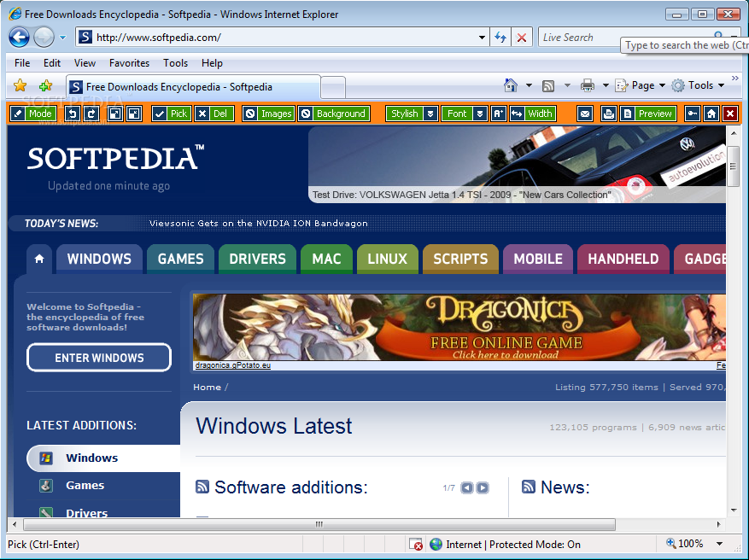Click the Mode button in orange toolbar

point(33,114)
